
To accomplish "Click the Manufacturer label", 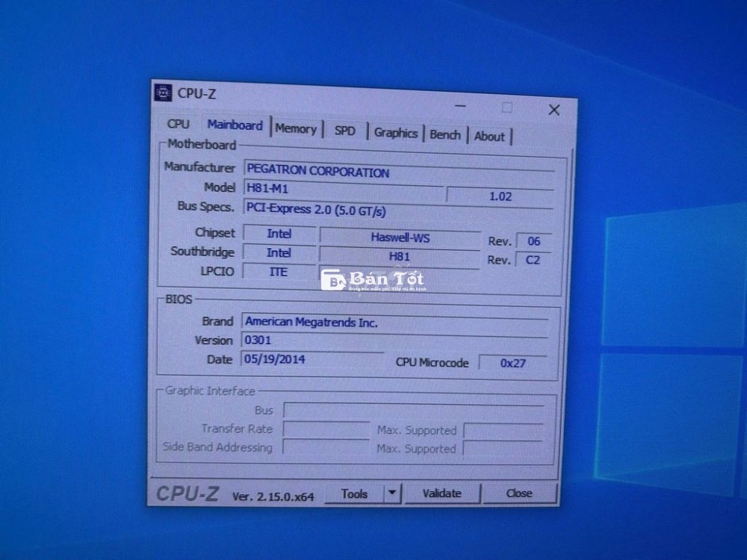I will pos(199,167).
